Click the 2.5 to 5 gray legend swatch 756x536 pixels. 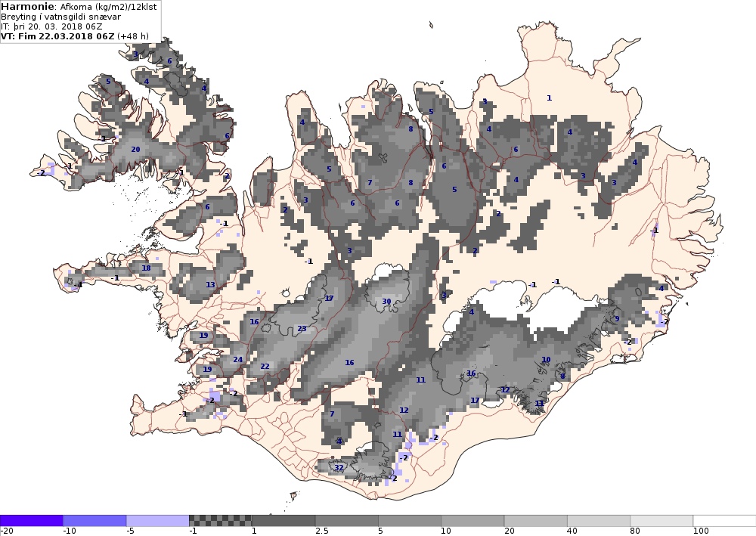point(347,521)
